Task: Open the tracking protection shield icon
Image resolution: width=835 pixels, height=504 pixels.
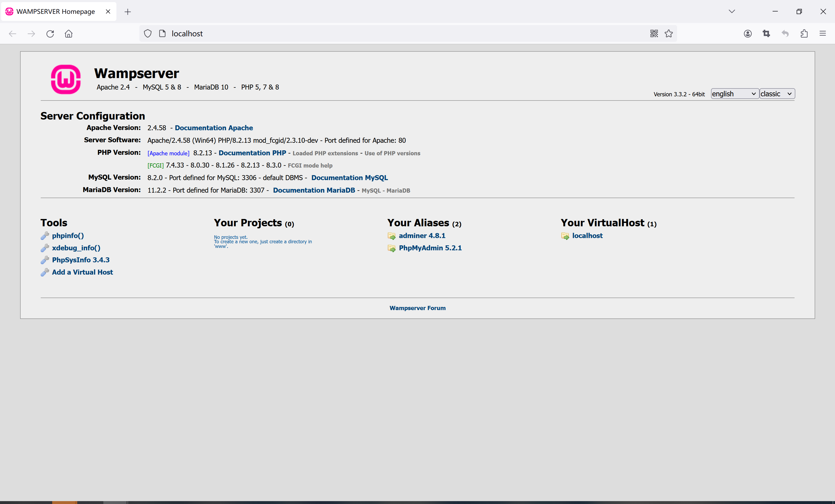Action: (148, 34)
